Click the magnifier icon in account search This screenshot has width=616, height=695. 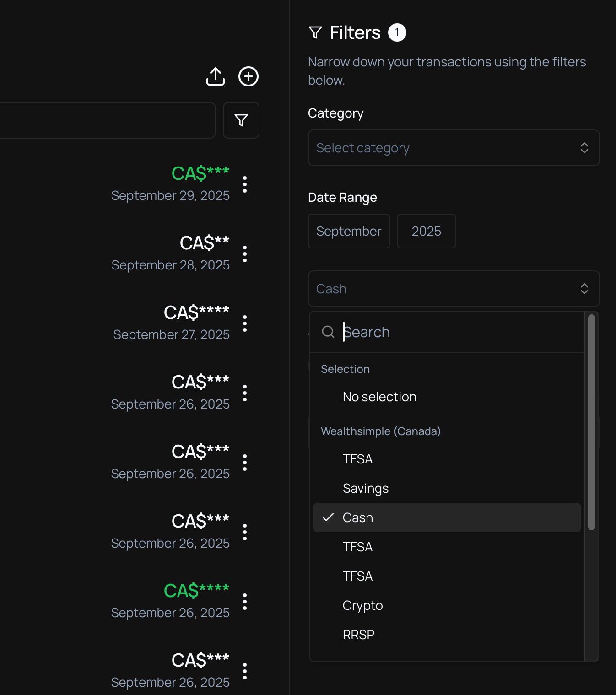click(328, 332)
